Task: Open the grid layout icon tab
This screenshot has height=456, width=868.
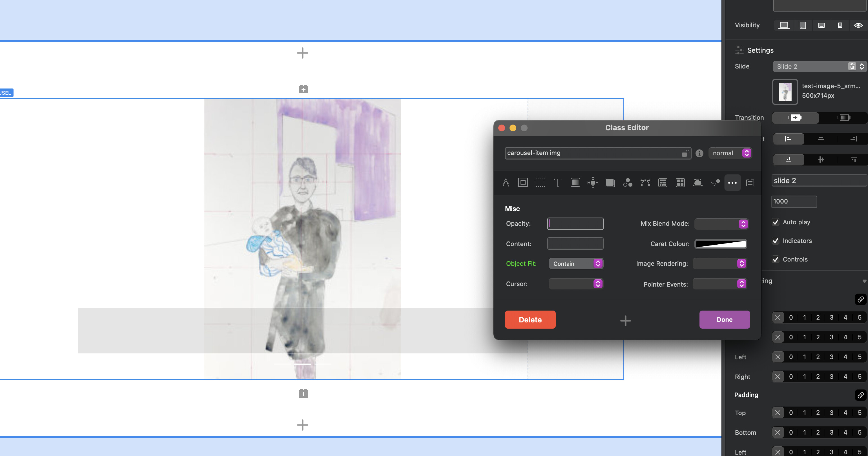Action: pos(680,183)
